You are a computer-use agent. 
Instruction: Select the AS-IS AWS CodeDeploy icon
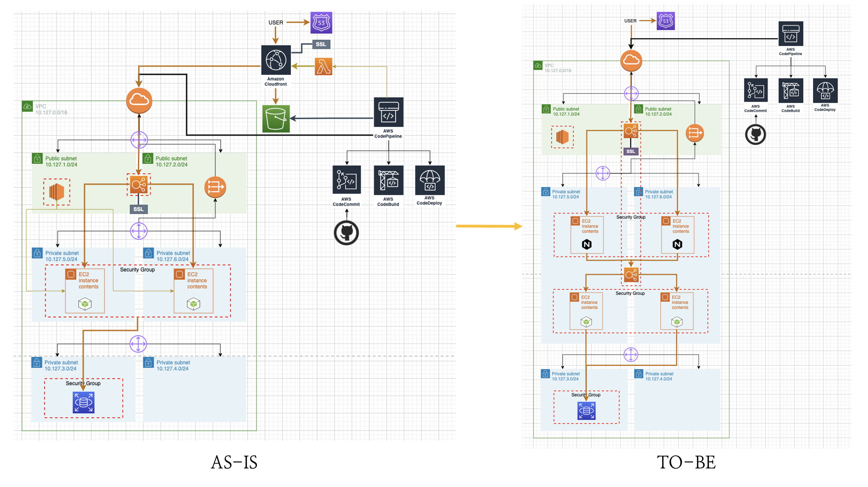click(430, 180)
